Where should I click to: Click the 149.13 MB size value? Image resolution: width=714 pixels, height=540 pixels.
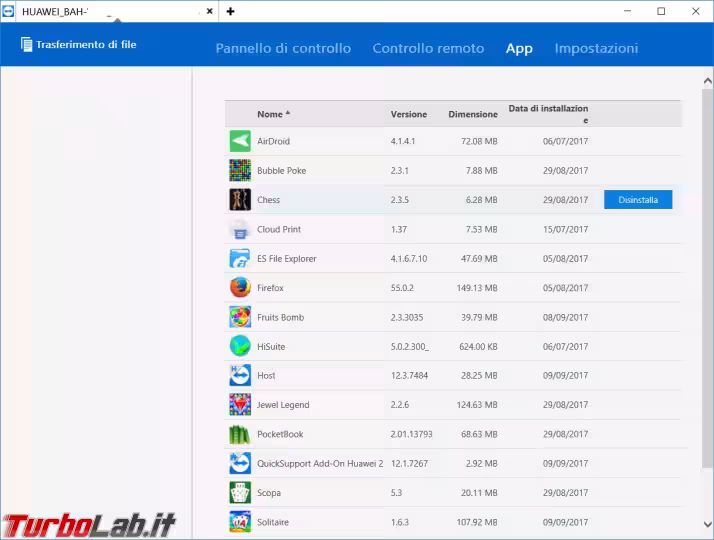(477, 288)
